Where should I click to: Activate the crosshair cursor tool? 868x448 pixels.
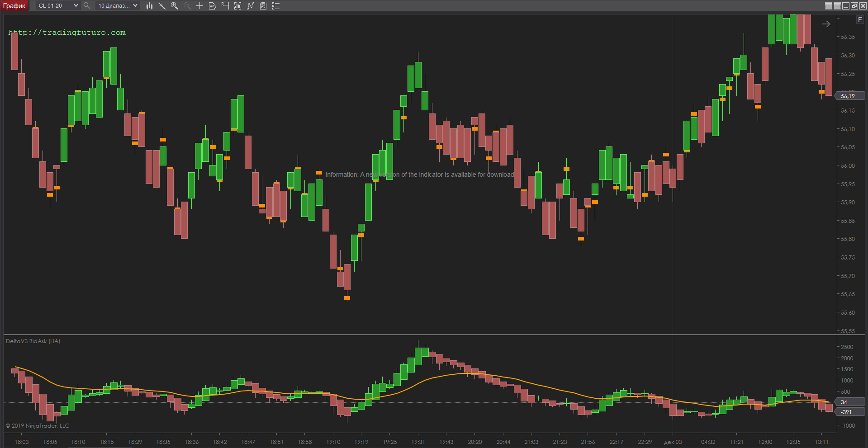[x=199, y=6]
